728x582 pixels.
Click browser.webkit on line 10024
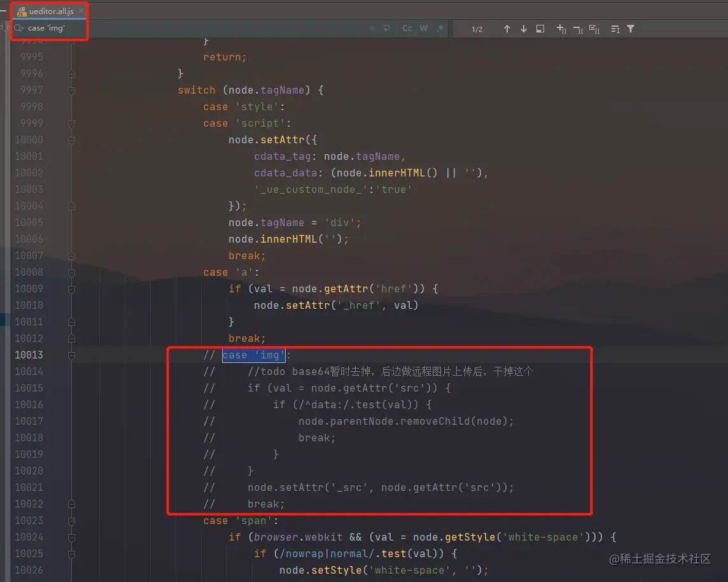click(x=298, y=537)
